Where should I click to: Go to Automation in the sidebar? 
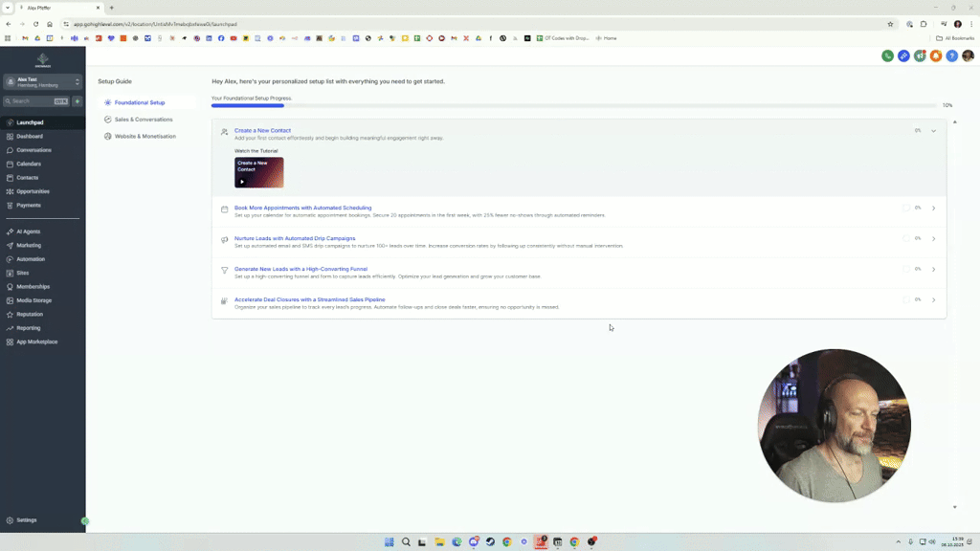click(31, 258)
